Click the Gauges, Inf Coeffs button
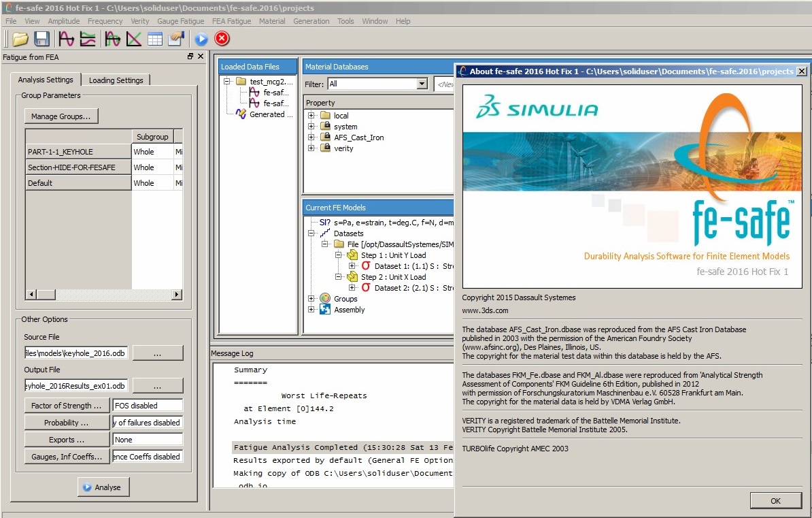This screenshot has height=518, width=812. [x=67, y=457]
